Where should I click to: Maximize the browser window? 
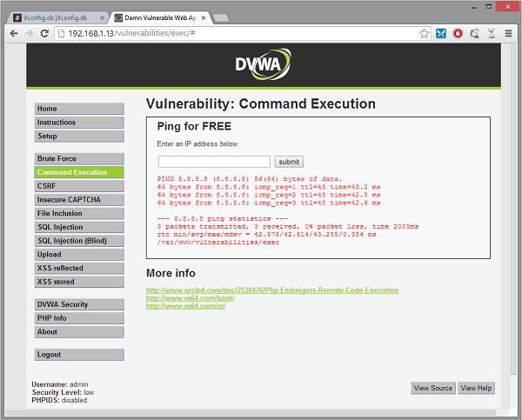coord(489,7)
